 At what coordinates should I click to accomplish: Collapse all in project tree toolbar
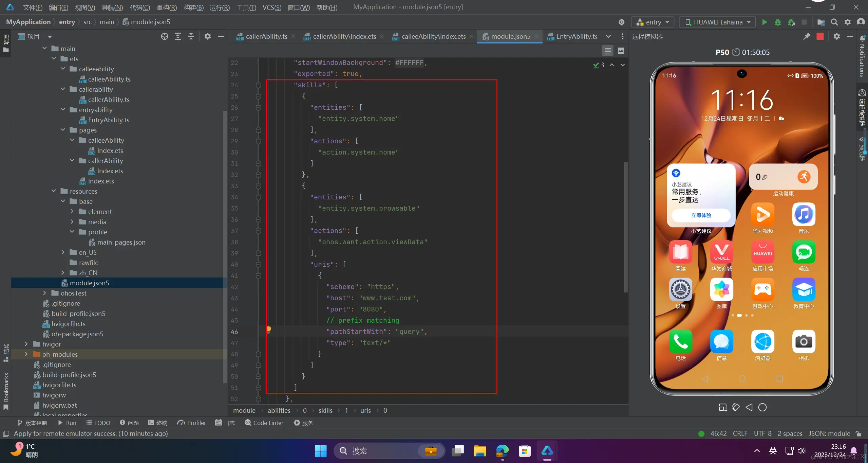pos(191,36)
